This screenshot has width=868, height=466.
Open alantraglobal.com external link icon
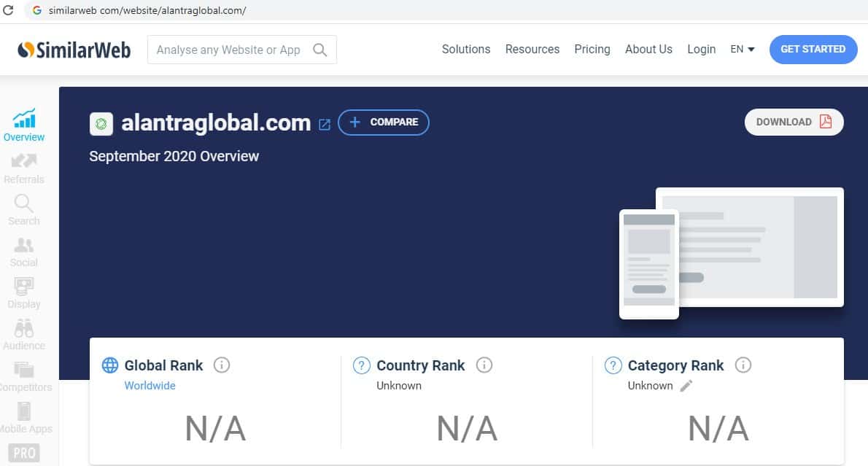click(325, 124)
